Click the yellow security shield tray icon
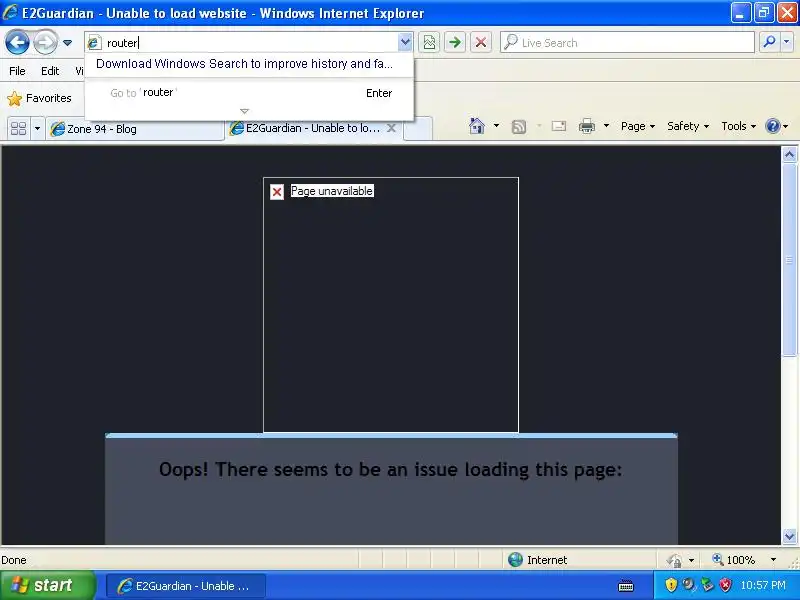The image size is (800, 600). click(671, 585)
